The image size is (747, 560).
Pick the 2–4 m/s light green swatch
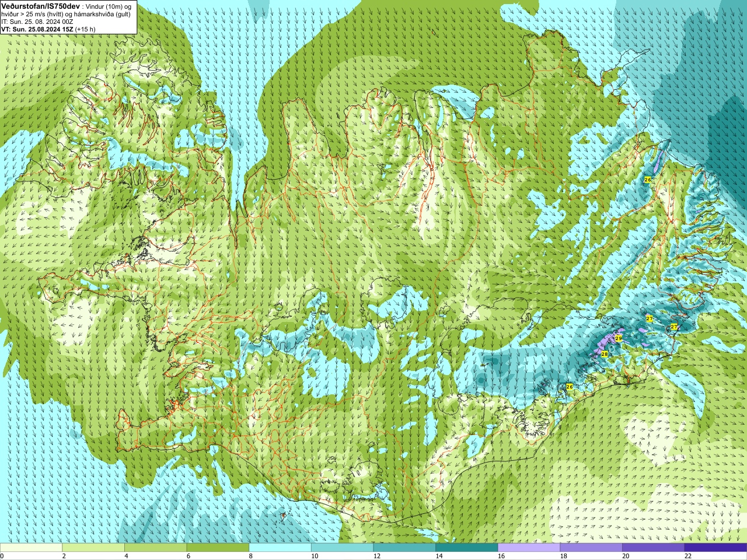[93, 548]
